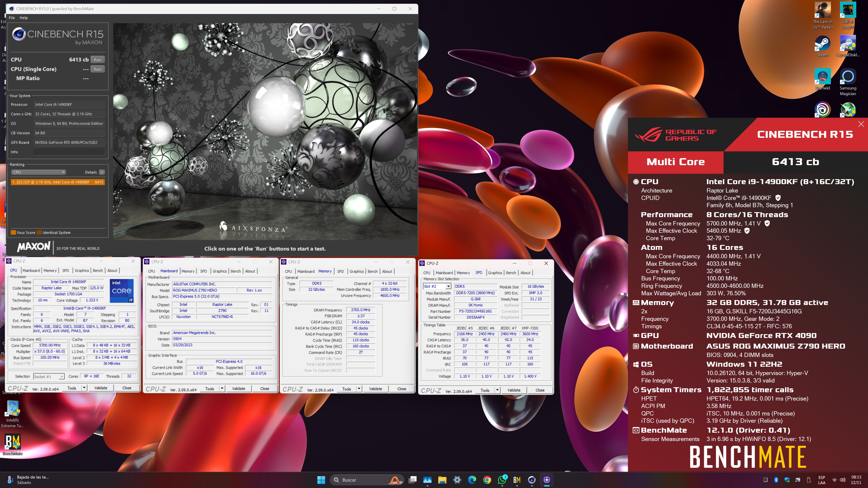The image size is (868, 488).
Task: Switch to Graphics tab in CPU-Z Mainboard window
Action: coord(220,271)
